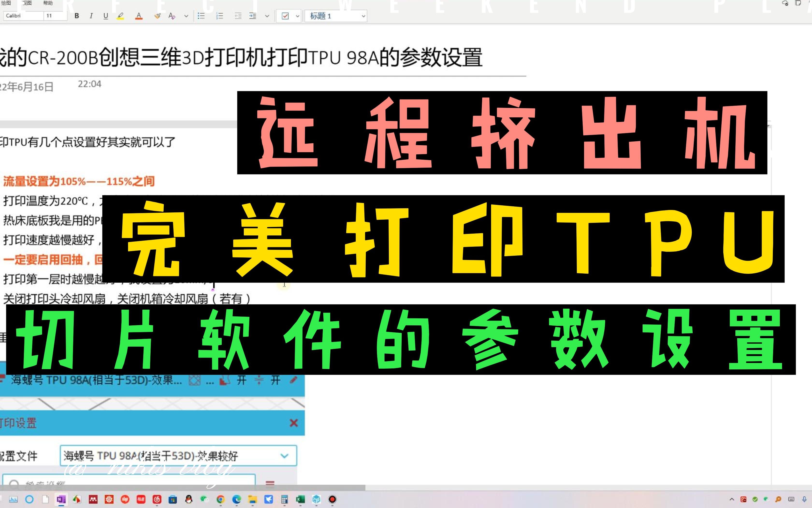The height and width of the screenshot is (508, 812).
Task: Click the infill pattern icon in Cura bar
Action: click(x=195, y=381)
